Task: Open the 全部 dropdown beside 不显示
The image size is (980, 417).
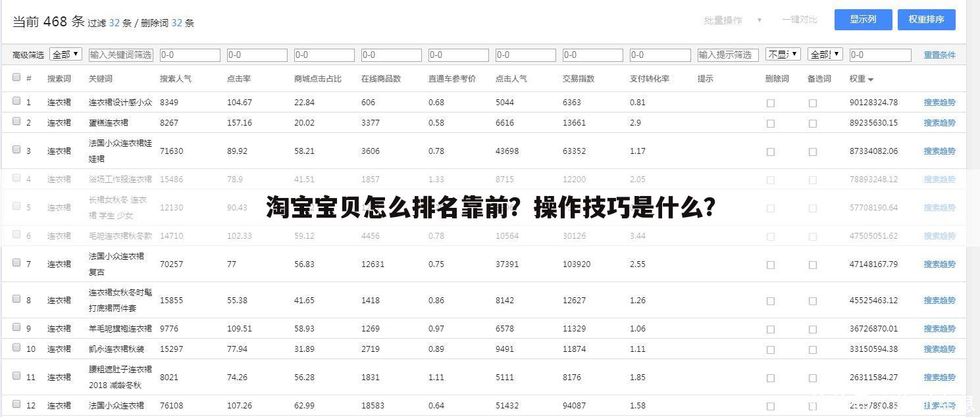Action: [825, 55]
